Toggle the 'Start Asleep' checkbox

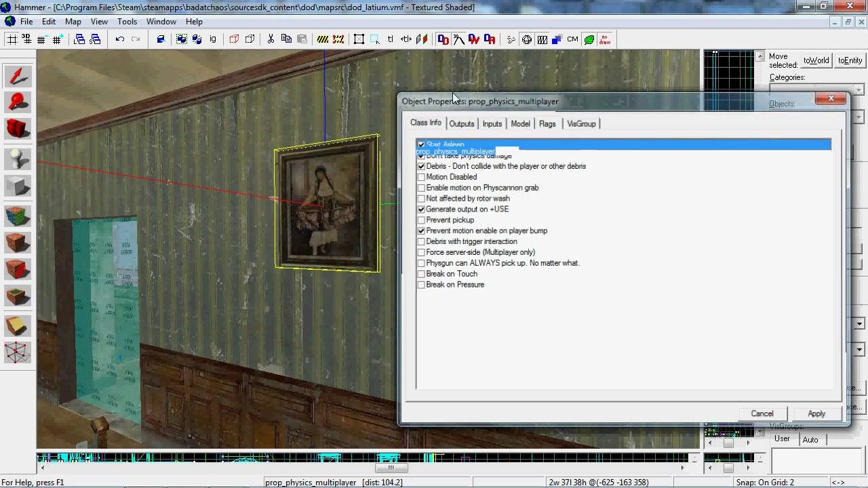[421, 144]
